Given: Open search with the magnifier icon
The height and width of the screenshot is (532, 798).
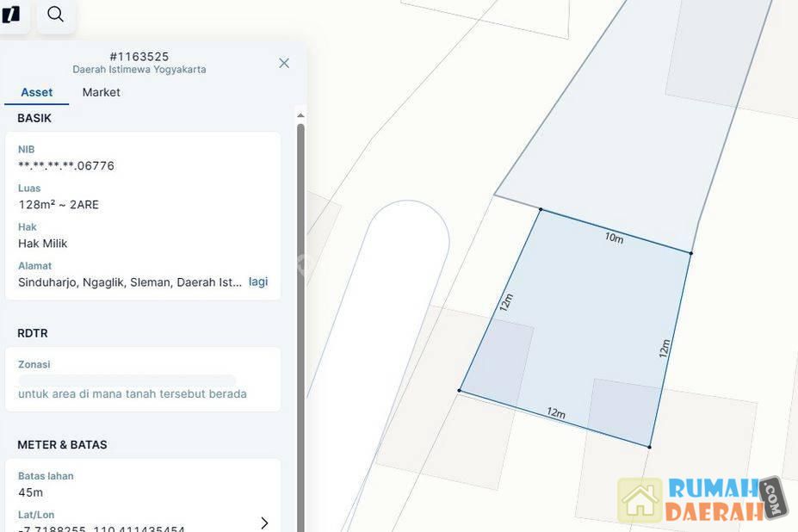Looking at the screenshot, I should click(56, 15).
